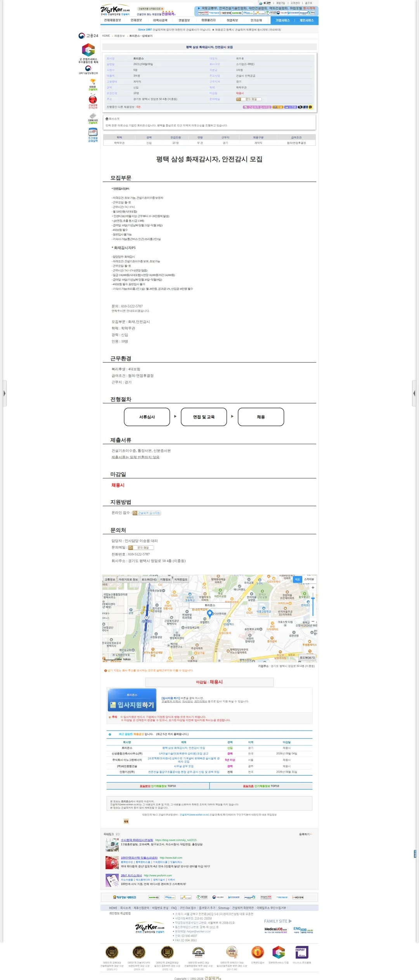Click the 목록 list button

126,821
